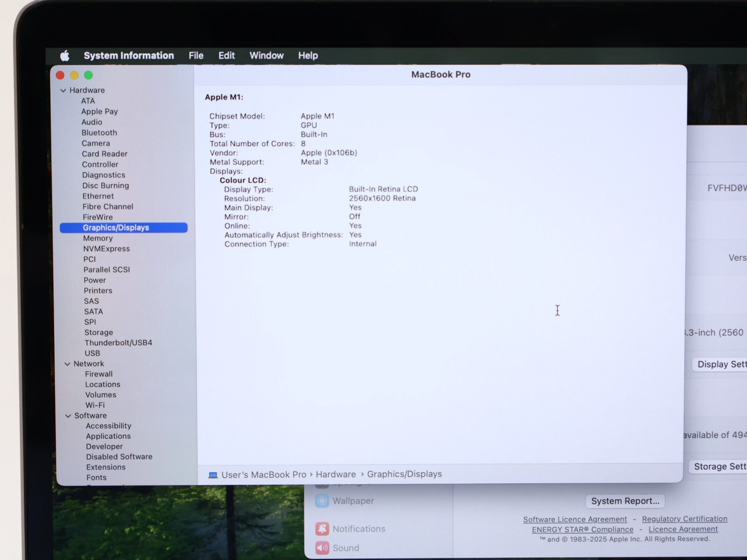Select SATA in the sidebar

coord(93,312)
